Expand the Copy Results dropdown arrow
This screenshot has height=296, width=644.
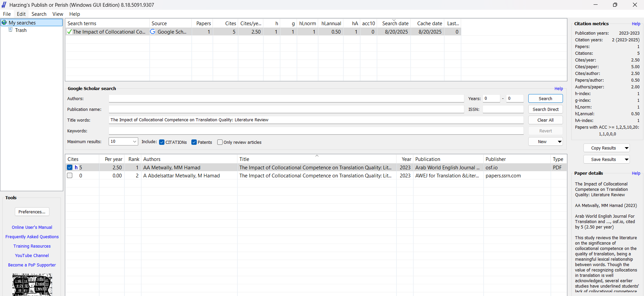pyautogui.click(x=627, y=148)
